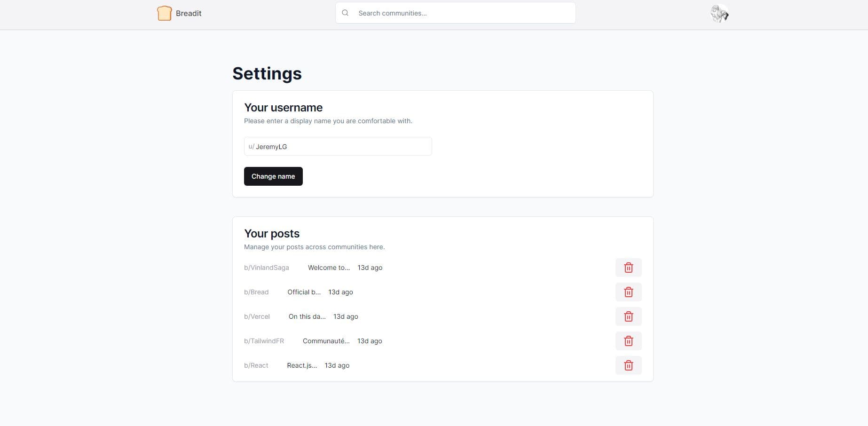Screen dimensions: 868x426
Task: Open the b/React community
Action: (256, 365)
